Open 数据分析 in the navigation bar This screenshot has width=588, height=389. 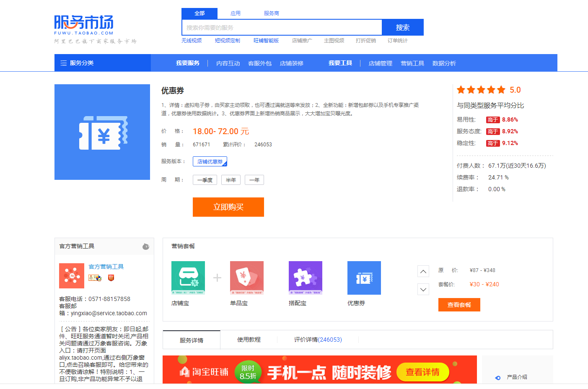444,63
